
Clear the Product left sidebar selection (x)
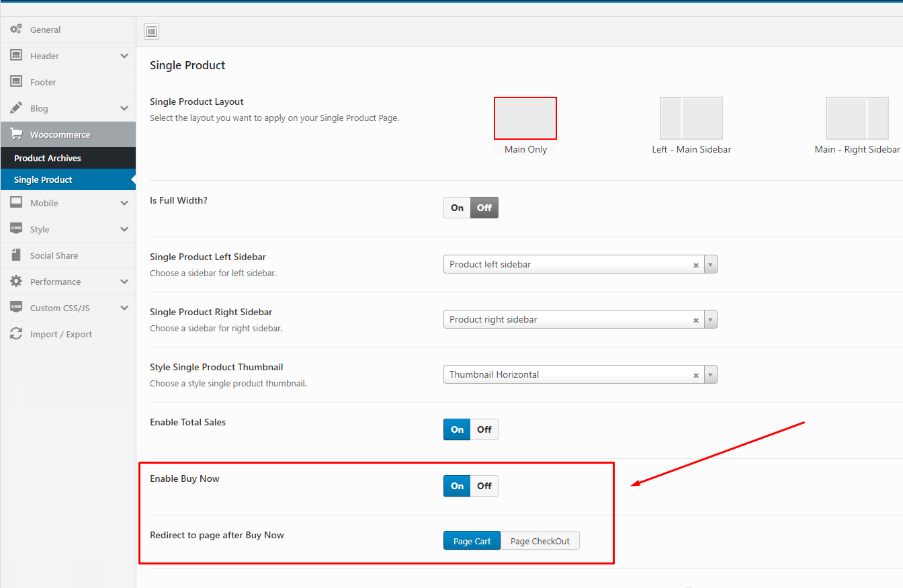[696, 265]
